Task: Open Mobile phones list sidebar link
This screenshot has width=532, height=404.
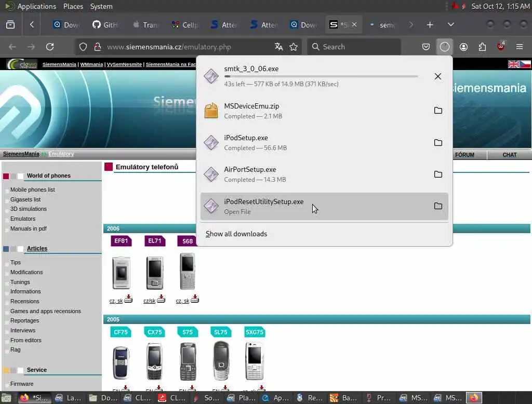Action: pos(33,190)
